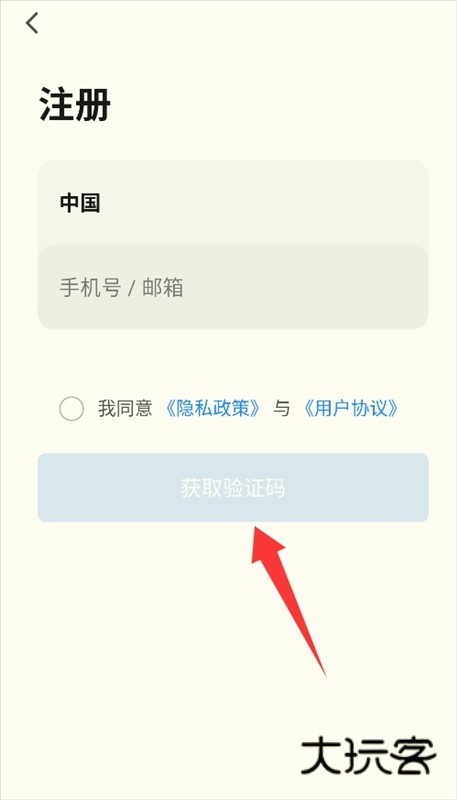Tick the 我同意 agreement circle
This screenshot has width=457, height=800.
[x=71, y=408]
